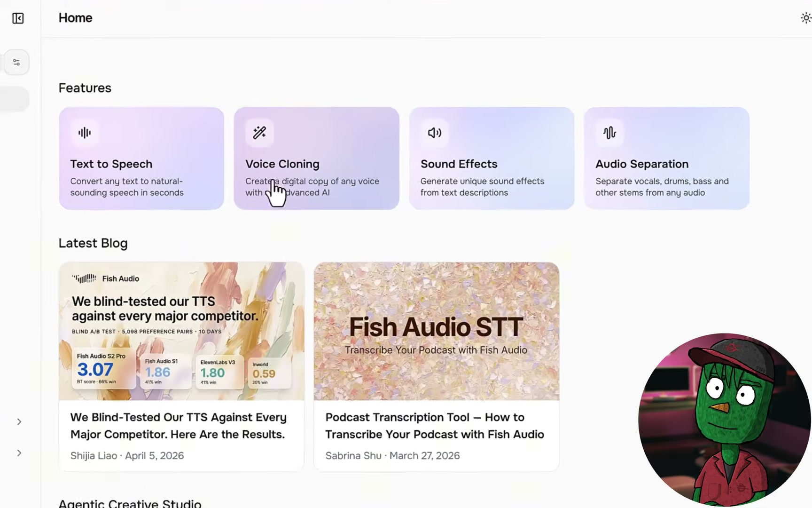
Task: Click the TTS blind-test blog thumbnail
Action: 182,331
